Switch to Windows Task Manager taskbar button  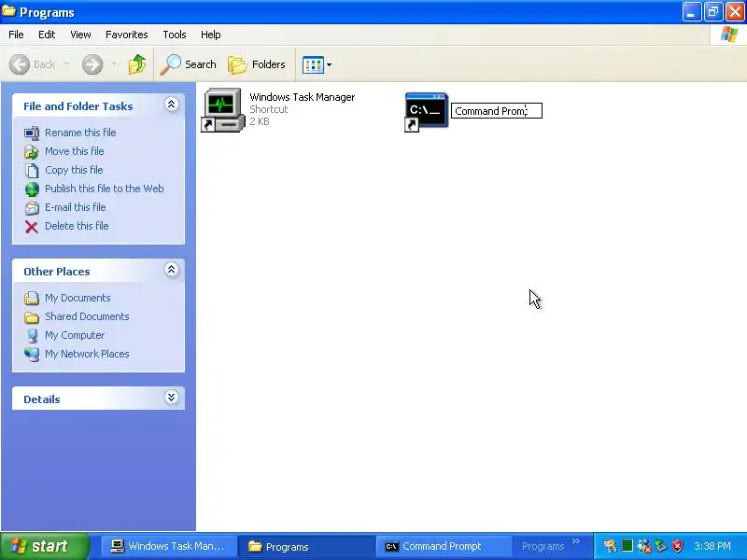pos(168,546)
